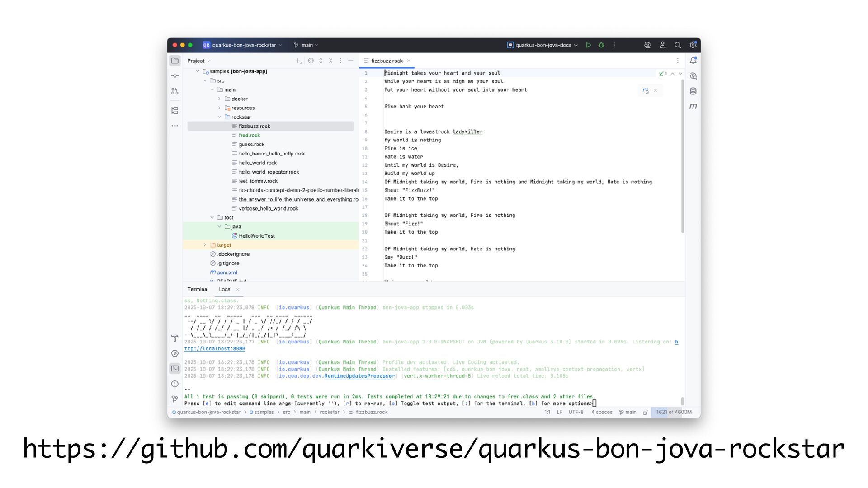Open the localhost:8080 link in terminal
868x488 pixels.
pyautogui.click(x=215, y=349)
